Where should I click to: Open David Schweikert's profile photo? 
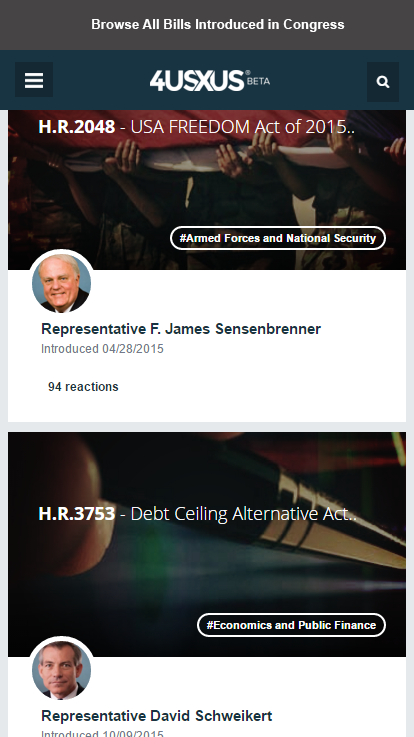[x=62, y=670]
